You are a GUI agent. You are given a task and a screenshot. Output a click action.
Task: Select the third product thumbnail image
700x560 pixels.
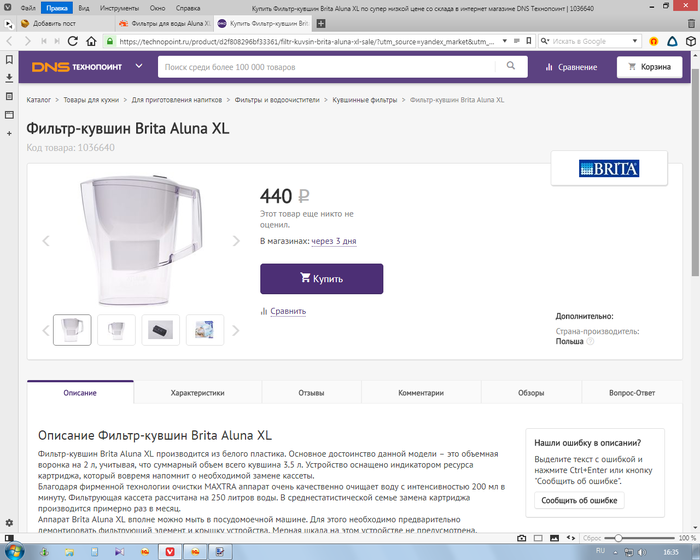tap(161, 329)
